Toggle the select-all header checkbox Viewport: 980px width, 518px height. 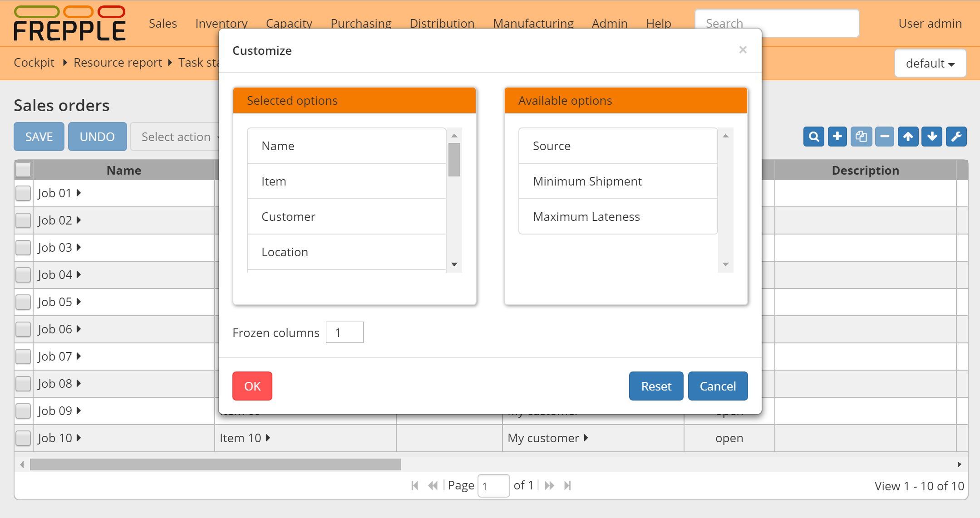pos(23,170)
